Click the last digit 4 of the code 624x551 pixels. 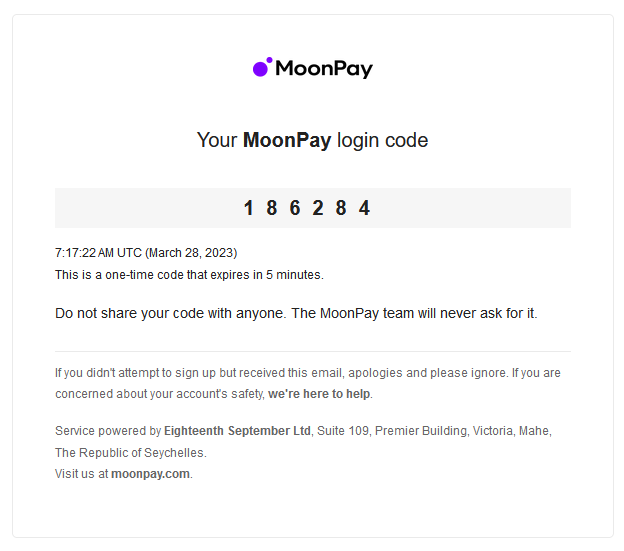click(364, 208)
